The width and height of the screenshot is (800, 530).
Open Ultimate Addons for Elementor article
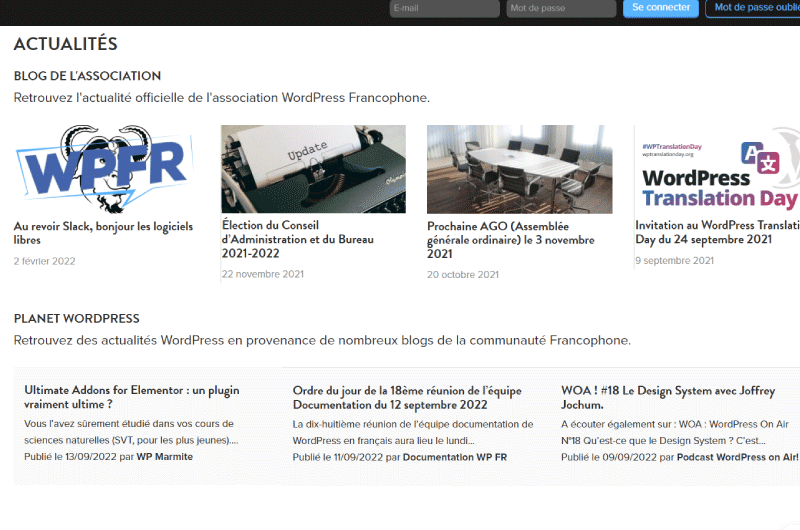click(x=132, y=397)
